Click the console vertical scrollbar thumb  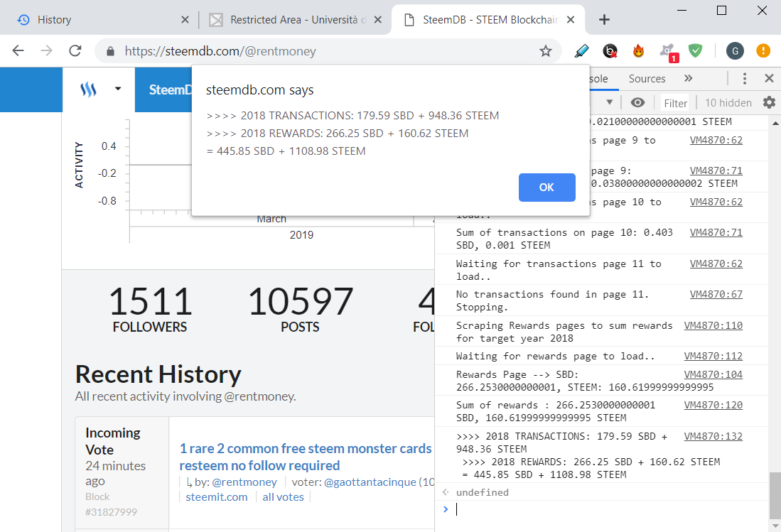pyautogui.click(x=775, y=496)
